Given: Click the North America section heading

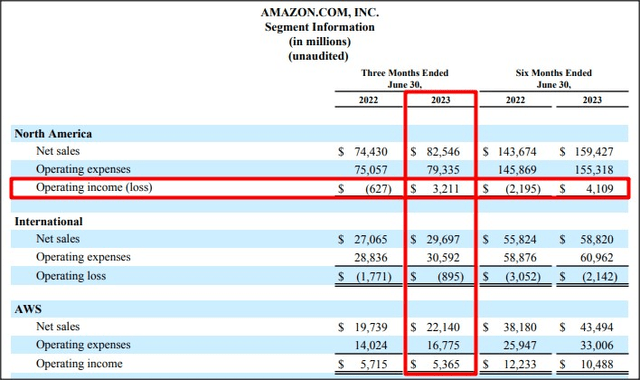Looking at the screenshot, I should point(53,134).
